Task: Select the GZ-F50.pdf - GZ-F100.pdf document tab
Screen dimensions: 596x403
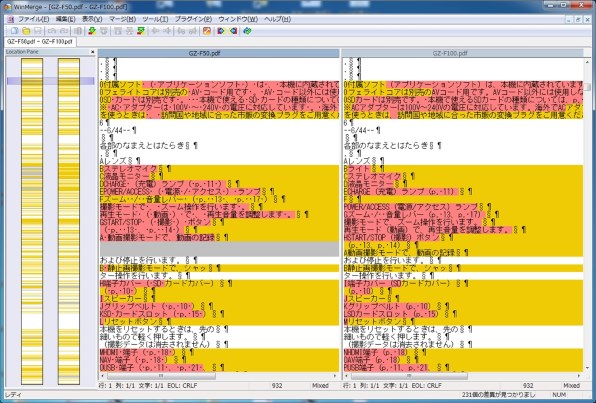Action: click(40, 41)
